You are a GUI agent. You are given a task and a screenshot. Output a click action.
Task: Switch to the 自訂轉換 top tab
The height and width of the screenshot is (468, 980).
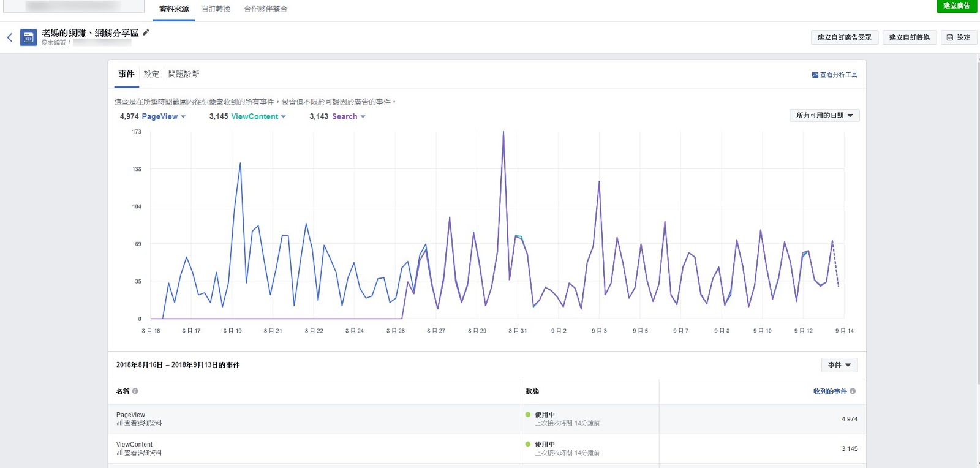pyautogui.click(x=216, y=9)
